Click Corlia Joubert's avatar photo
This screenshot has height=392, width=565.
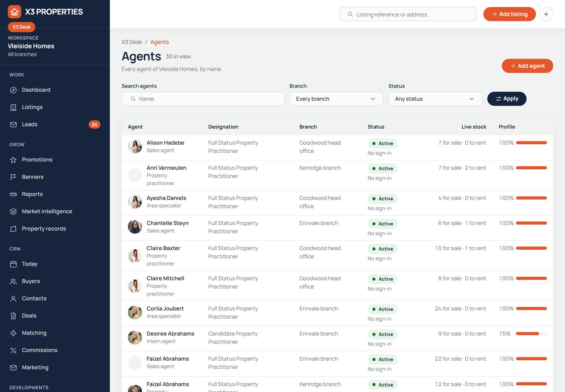[135, 312]
